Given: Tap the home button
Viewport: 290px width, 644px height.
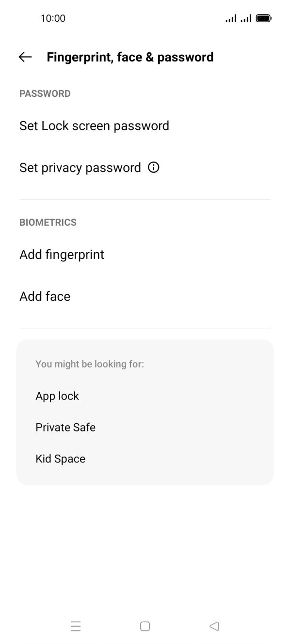Looking at the screenshot, I should pos(145,626).
